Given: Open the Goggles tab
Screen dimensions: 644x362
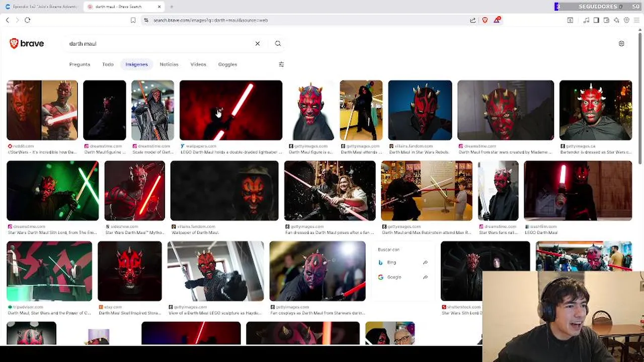Looking at the screenshot, I should 227,64.
